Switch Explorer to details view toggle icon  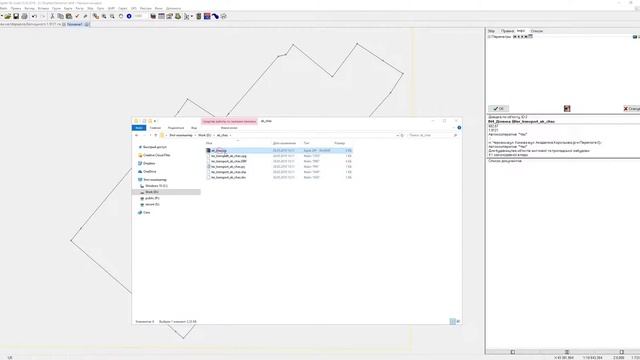click(453, 322)
